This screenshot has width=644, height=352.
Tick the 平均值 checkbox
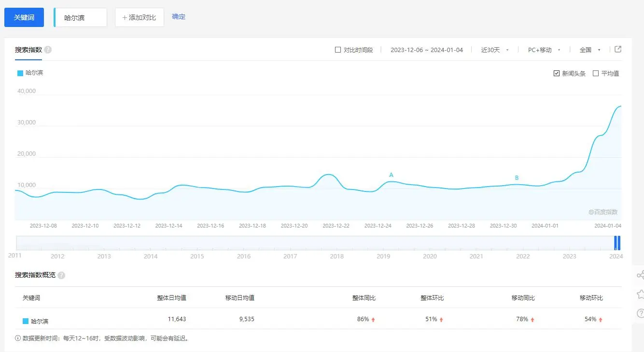click(596, 73)
